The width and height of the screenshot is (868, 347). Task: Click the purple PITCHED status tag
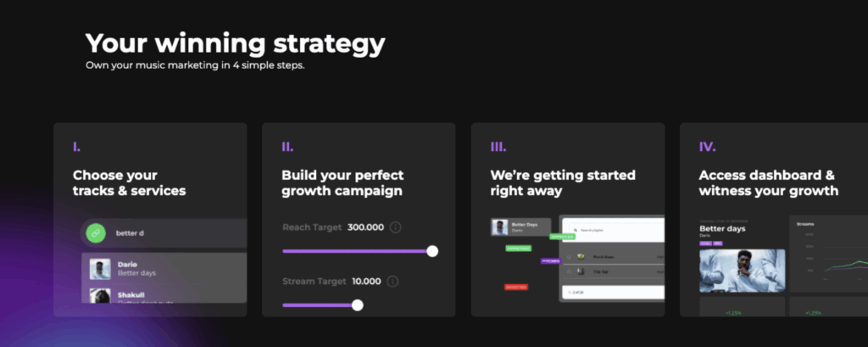[x=551, y=260]
